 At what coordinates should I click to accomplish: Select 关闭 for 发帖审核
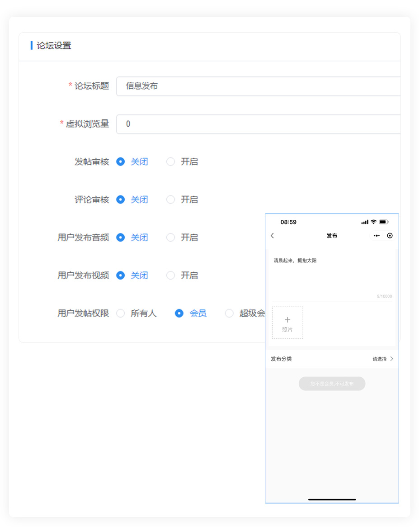[121, 161]
